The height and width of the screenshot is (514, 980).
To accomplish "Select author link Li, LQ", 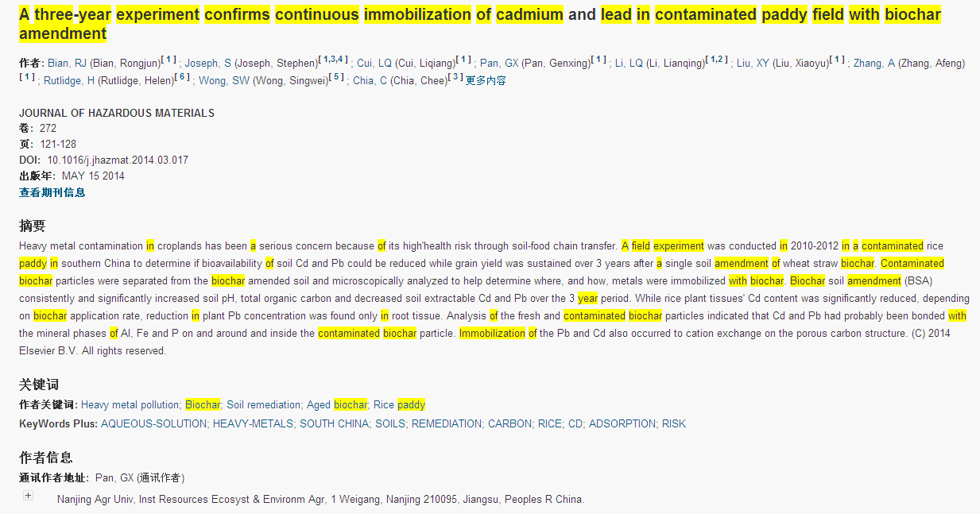I will coord(629,64).
